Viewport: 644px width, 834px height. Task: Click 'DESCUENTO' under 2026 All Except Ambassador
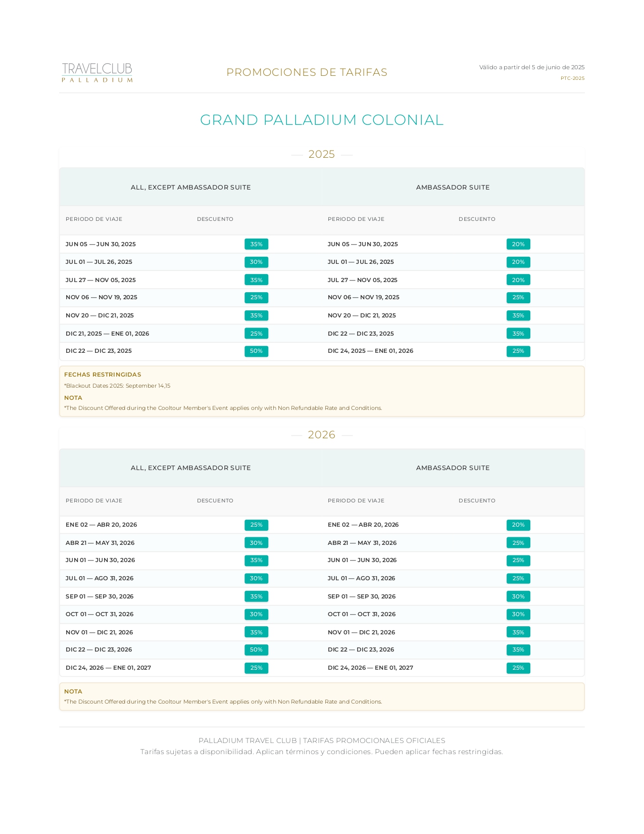tap(215, 501)
